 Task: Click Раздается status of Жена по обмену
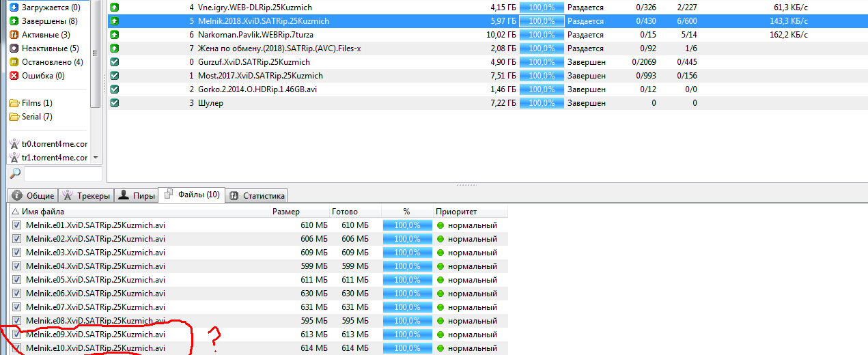coord(586,48)
